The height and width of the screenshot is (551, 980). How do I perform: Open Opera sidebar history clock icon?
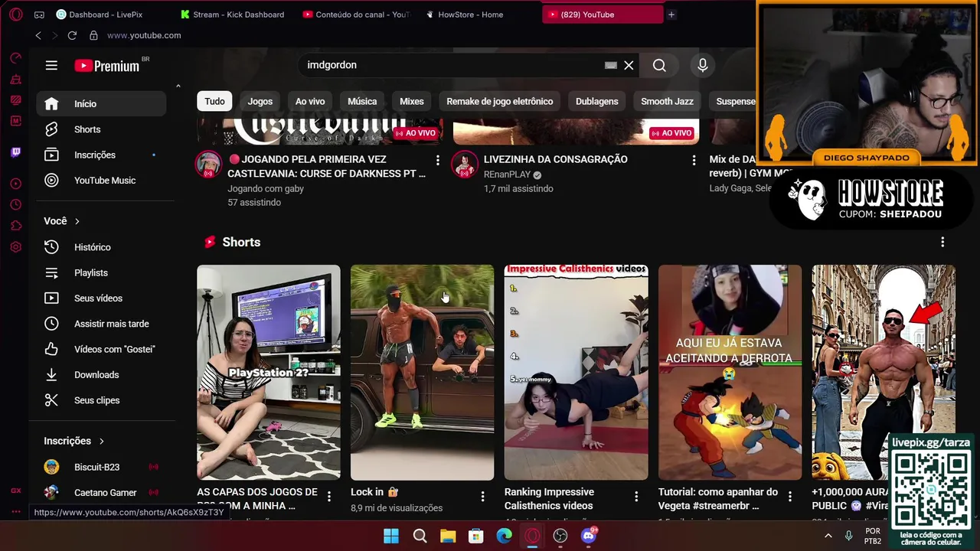16,205
